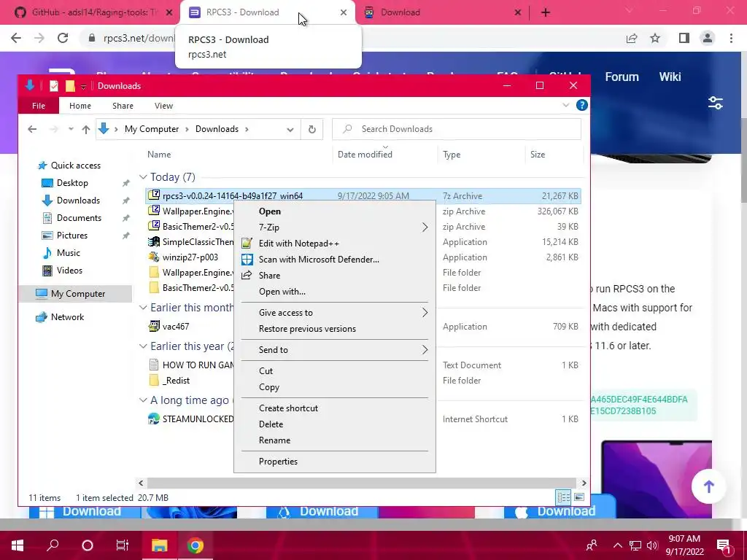The image size is (747, 560).
Task: Select Create shortcut option
Action: point(334,408)
